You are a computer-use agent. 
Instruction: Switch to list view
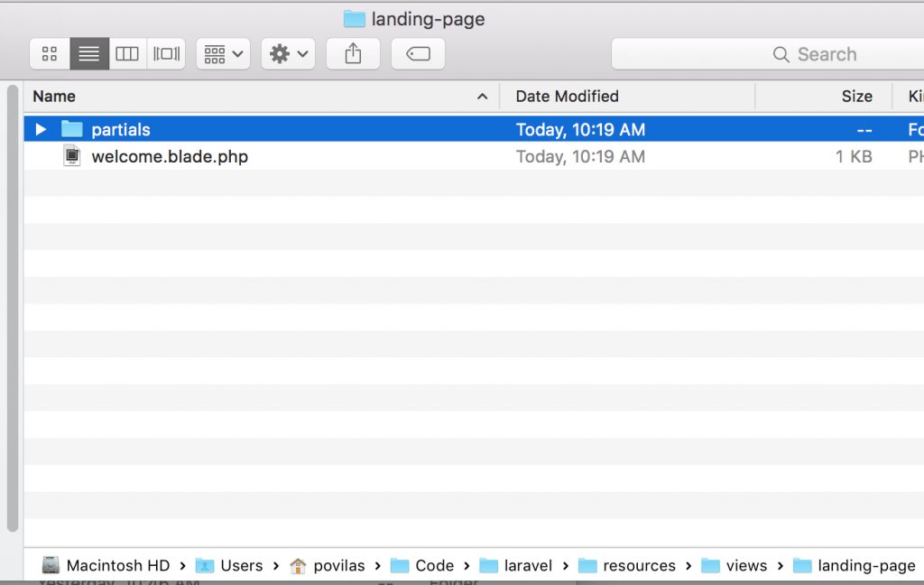89,54
